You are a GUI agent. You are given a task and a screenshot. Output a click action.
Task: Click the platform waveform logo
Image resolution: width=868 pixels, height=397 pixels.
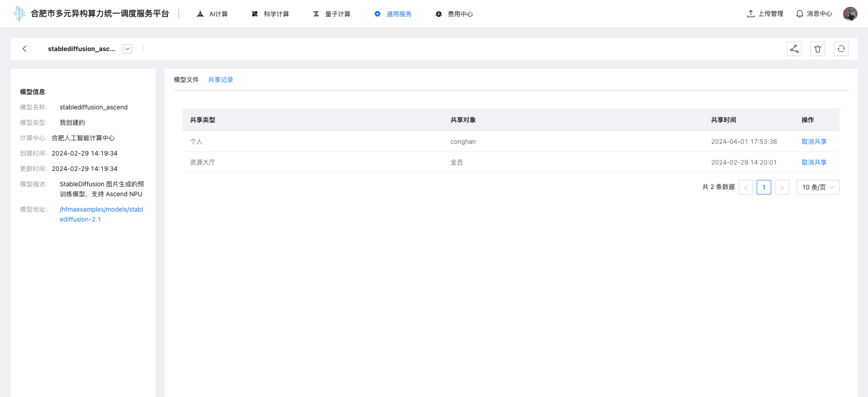pyautogui.click(x=19, y=14)
